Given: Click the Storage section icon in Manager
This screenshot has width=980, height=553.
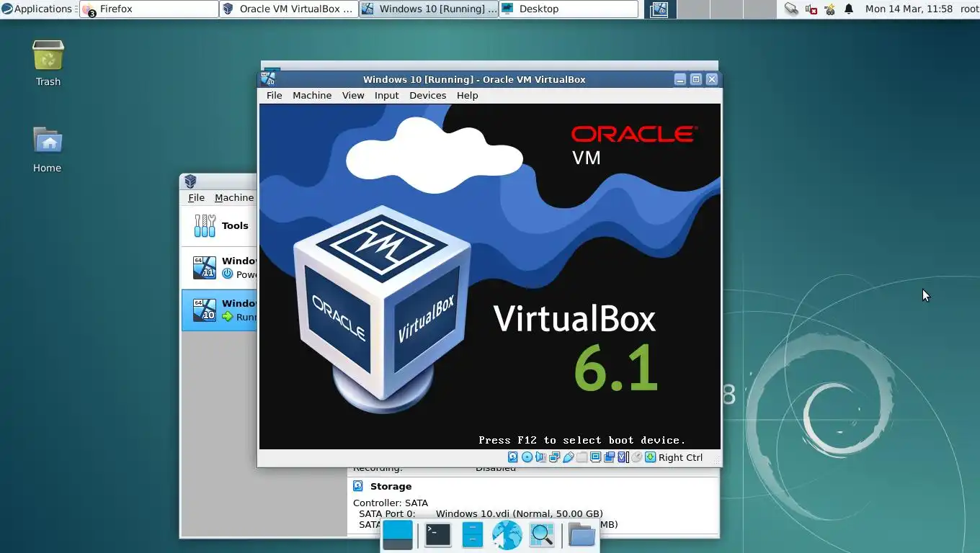Looking at the screenshot, I should [358, 486].
